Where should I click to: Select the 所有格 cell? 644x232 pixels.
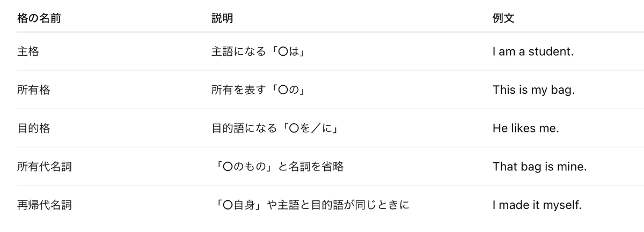click(x=33, y=90)
